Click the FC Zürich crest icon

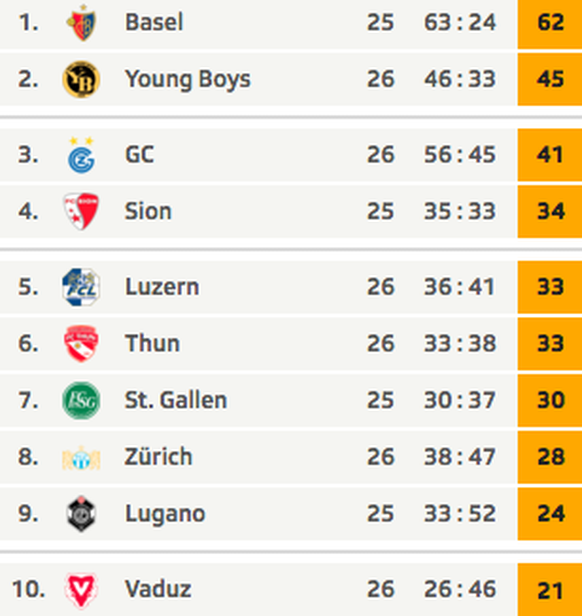pyautogui.click(x=81, y=458)
